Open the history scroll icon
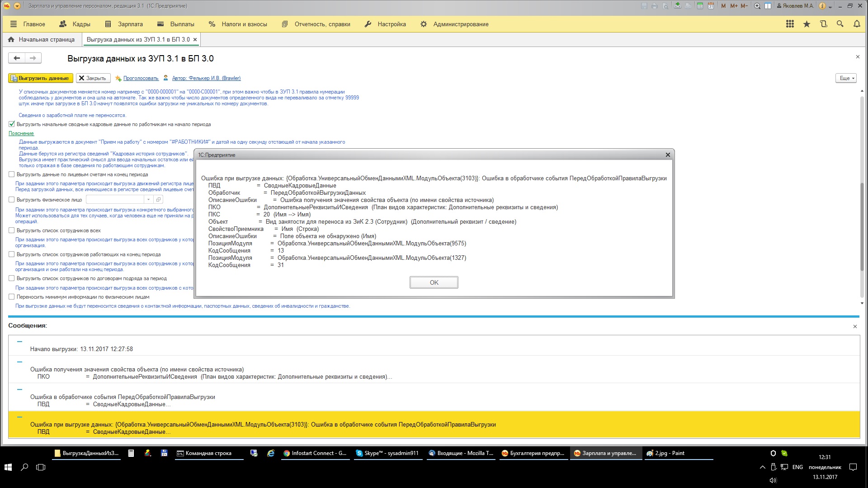The width and height of the screenshot is (868, 488). [x=823, y=24]
